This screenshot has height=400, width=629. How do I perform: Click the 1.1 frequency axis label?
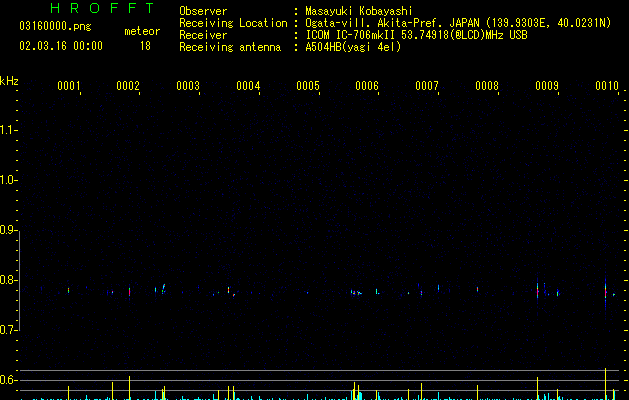pyautogui.click(x=8, y=130)
